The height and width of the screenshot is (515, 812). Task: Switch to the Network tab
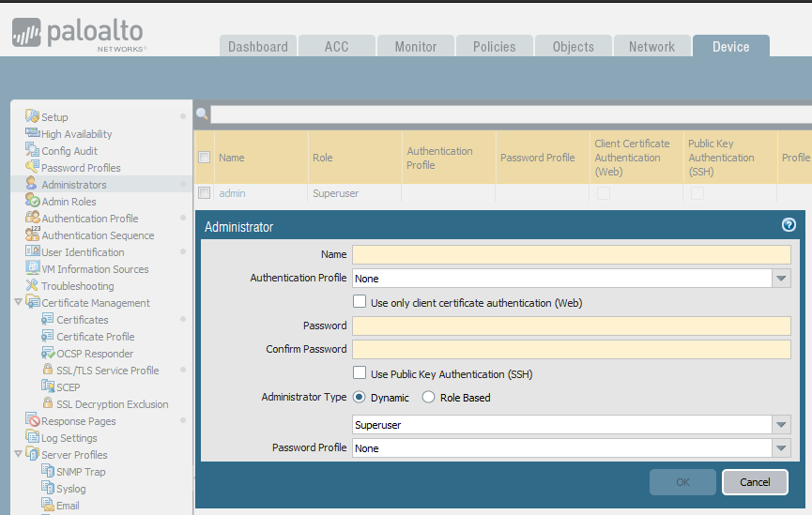(651, 46)
